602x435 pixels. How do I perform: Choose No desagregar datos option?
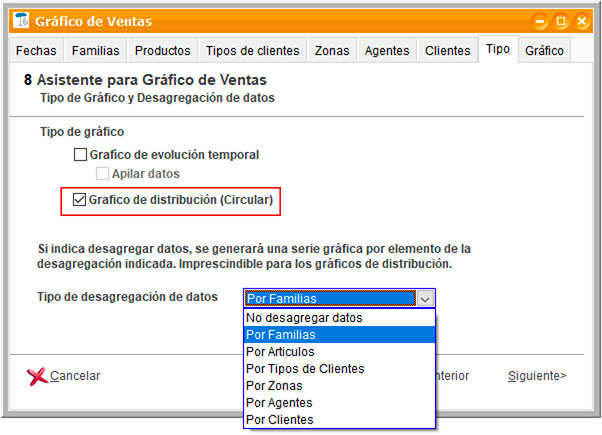(339, 318)
